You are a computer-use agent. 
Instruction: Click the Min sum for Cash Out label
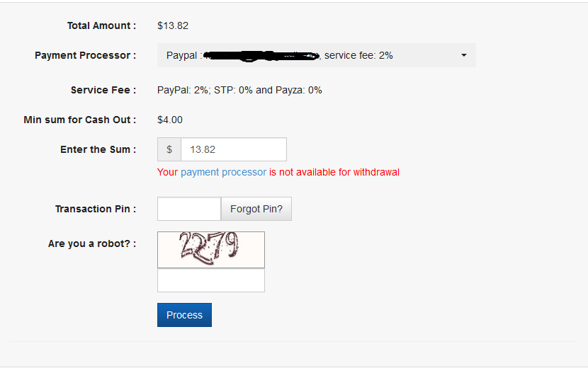click(80, 120)
